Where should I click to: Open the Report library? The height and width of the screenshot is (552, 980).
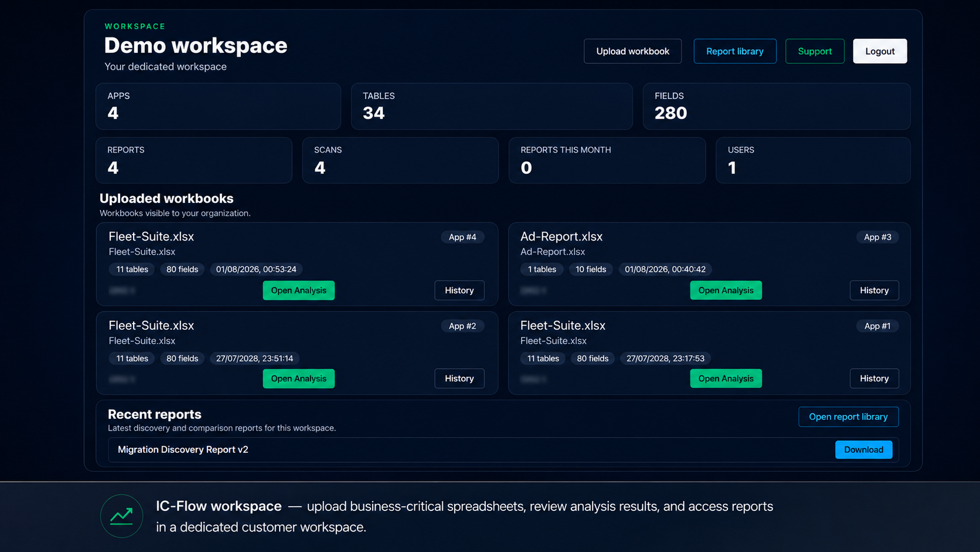tap(735, 51)
